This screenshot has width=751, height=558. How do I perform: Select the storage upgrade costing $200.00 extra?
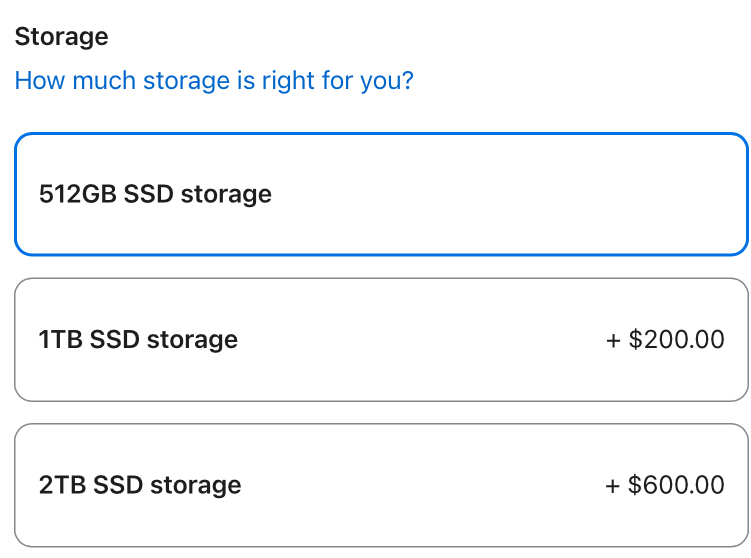[x=381, y=340]
